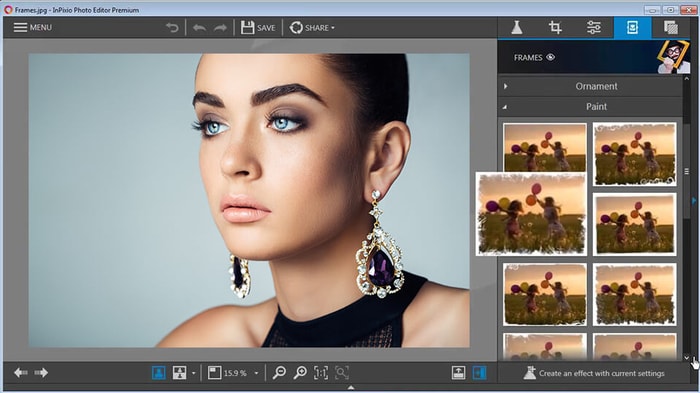Select single image view mode icon
The width and height of the screenshot is (700, 393).
pos(158,372)
